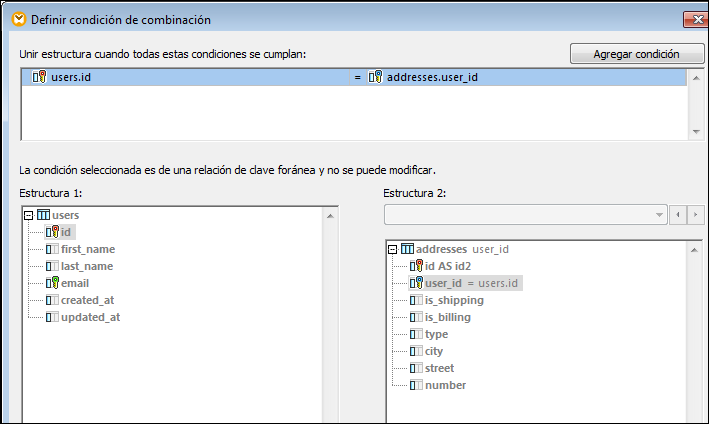Click the key icon of addresses.user_id condition
The height and width of the screenshot is (424, 709).
[x=376, y=77]
